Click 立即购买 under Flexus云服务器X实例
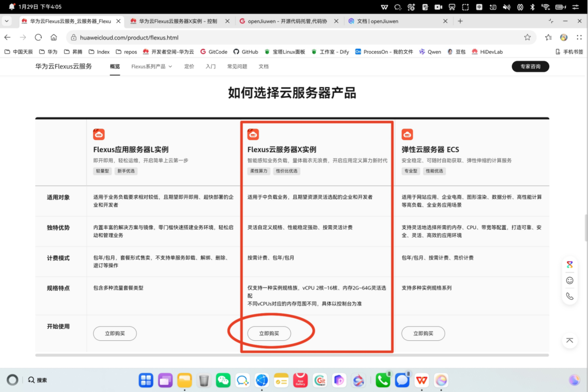The width and height of the screenshot is (588, 392). pos(269,334)
